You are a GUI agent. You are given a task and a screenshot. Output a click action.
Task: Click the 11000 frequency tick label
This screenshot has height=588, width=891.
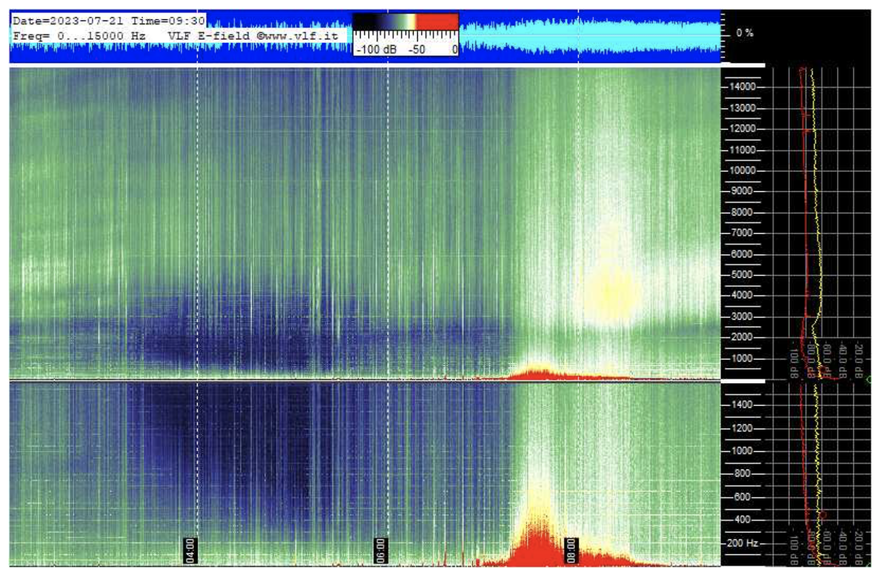pyautogui.click(x=743, y=150)
